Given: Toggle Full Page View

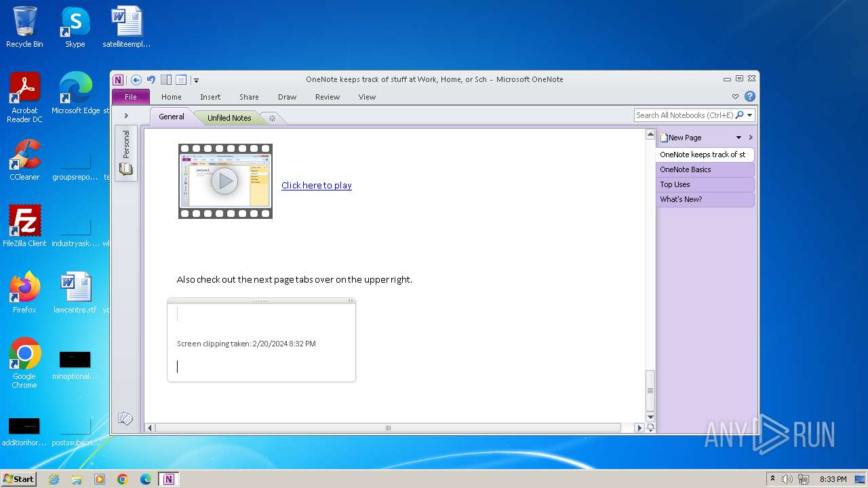Looking at the screenshot, I should [181, 79].
